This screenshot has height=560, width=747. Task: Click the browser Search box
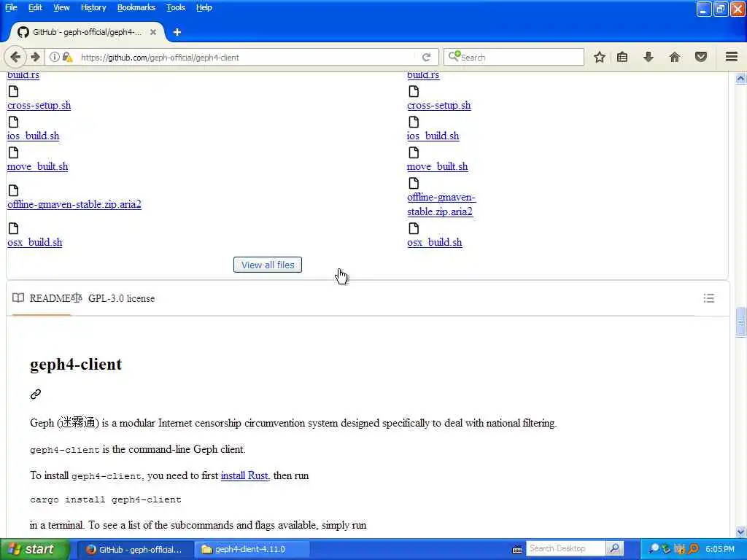514,57
